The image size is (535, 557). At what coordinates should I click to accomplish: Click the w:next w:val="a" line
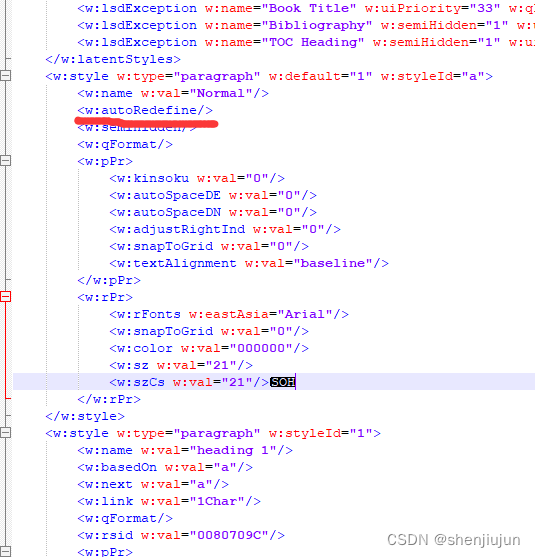tap(153, 484)
